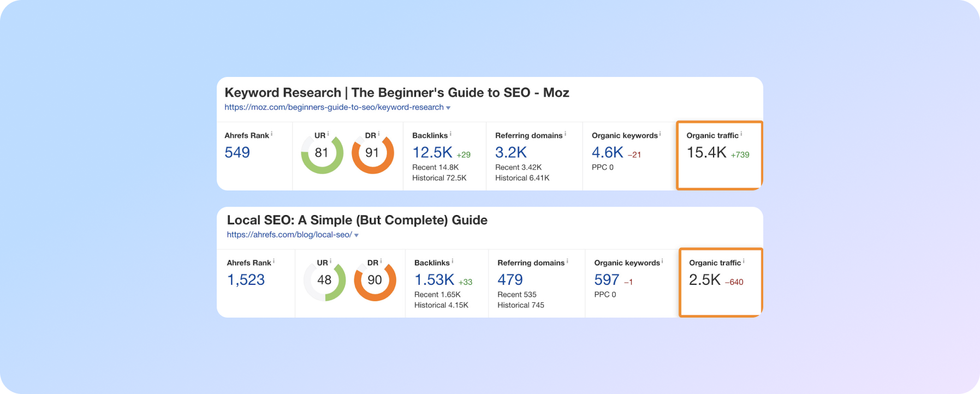
Task: Click Organic keywords info icon in Moz panel
Action: pyautogui.click(x=660, y=134)
